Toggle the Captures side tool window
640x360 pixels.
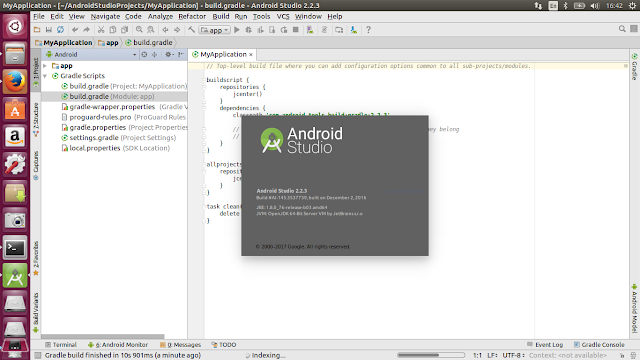[x=36, y=165]
